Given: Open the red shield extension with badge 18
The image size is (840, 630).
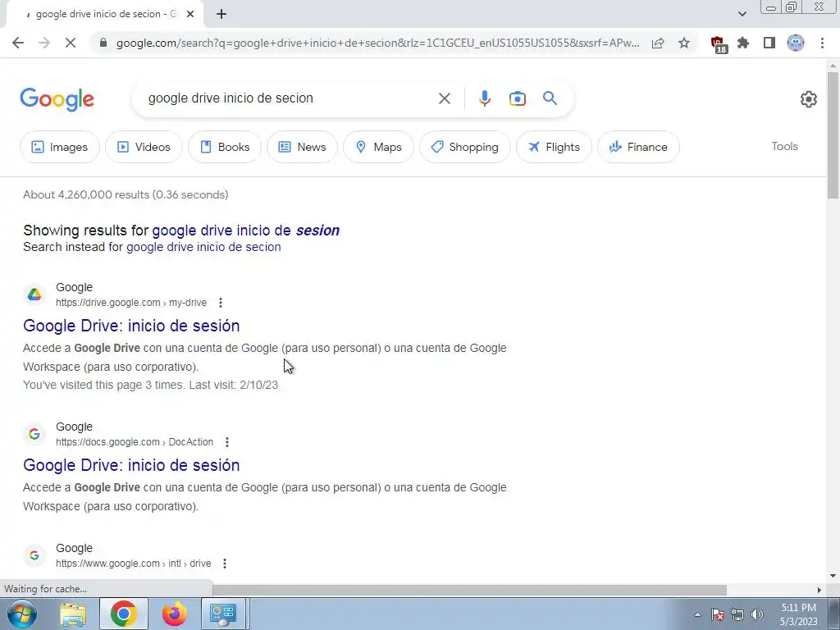Looking at the screenshot, I should [x=718, y=44].
